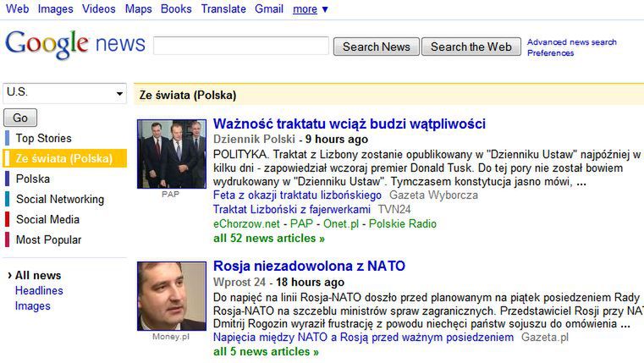Select Top Stories section

[43, 138]
